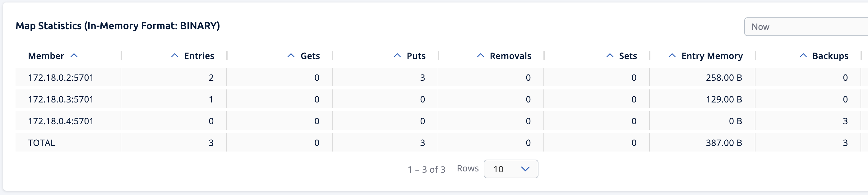Select member 172.18.0.2:5701 row
The image size is (868, 195).
61,78
